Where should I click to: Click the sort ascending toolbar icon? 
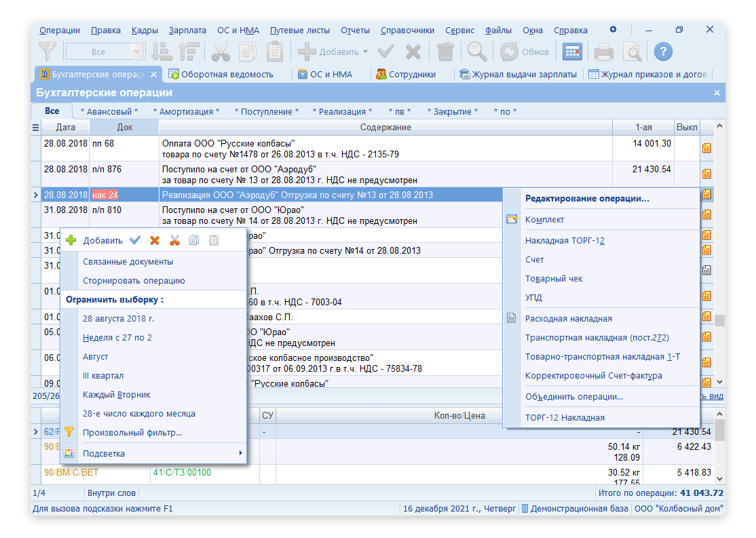pos(162,52)
